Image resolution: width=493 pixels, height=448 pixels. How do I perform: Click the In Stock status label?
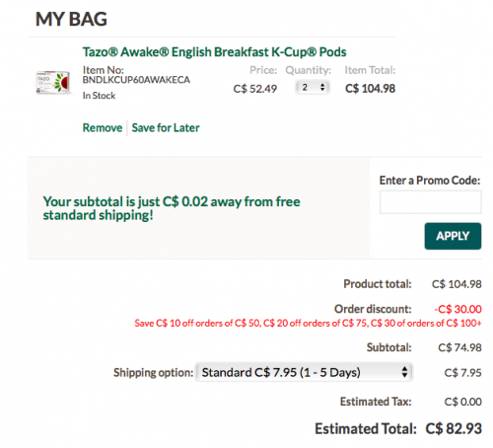(99, 96)
